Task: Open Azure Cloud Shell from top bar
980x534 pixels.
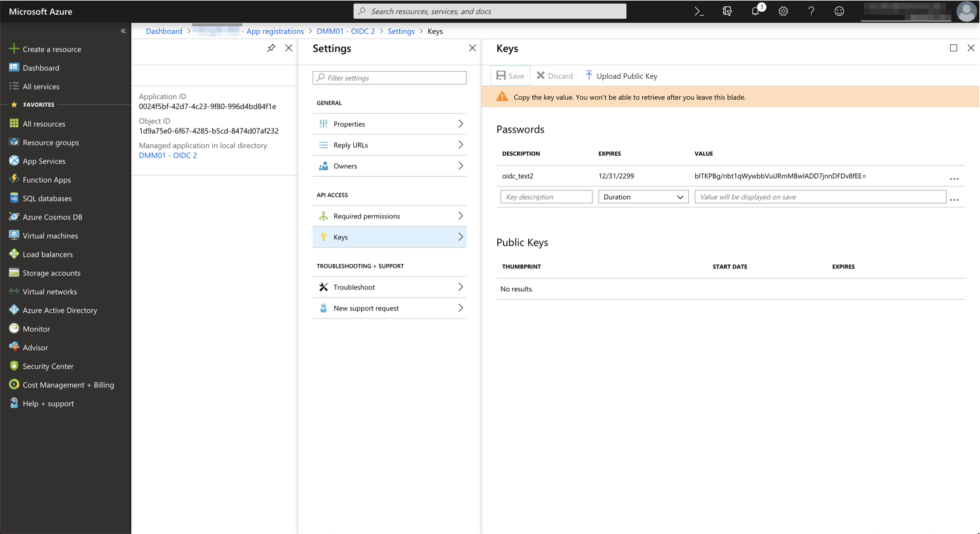Action: pos(699,11)
